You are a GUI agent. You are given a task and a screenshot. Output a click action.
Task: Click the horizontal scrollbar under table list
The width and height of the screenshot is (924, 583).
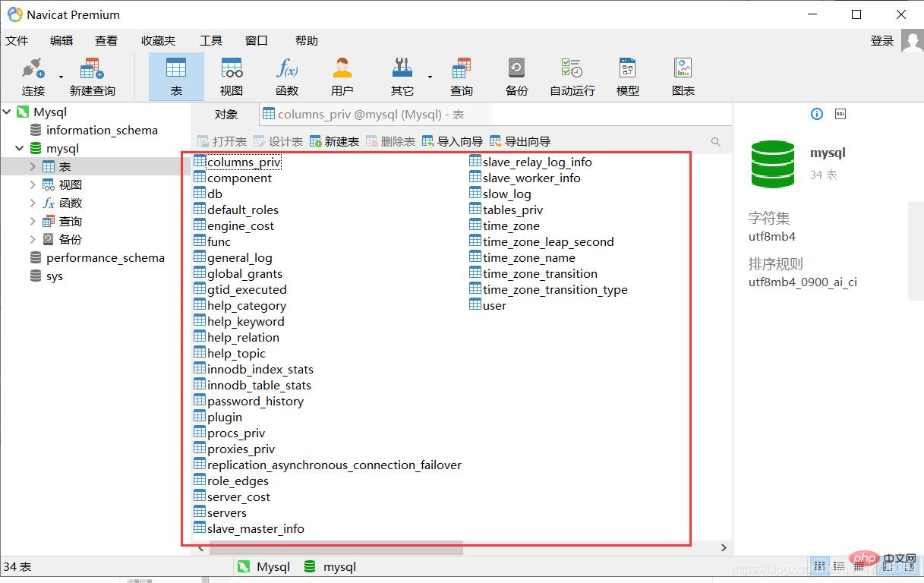(x=326, y=547)
